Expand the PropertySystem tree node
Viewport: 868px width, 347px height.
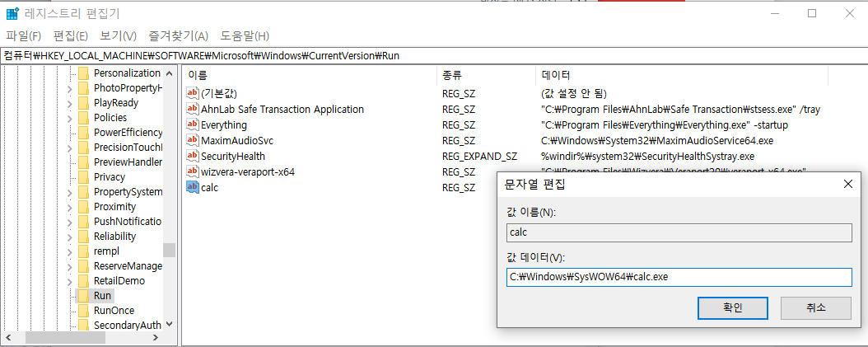(x=69, y=192)
